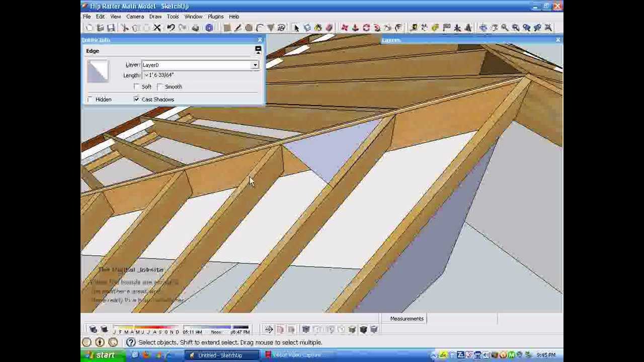Screen dimensions: 644x362
Task: Click the shadow time-of-day slider
Action: (216, 329)
